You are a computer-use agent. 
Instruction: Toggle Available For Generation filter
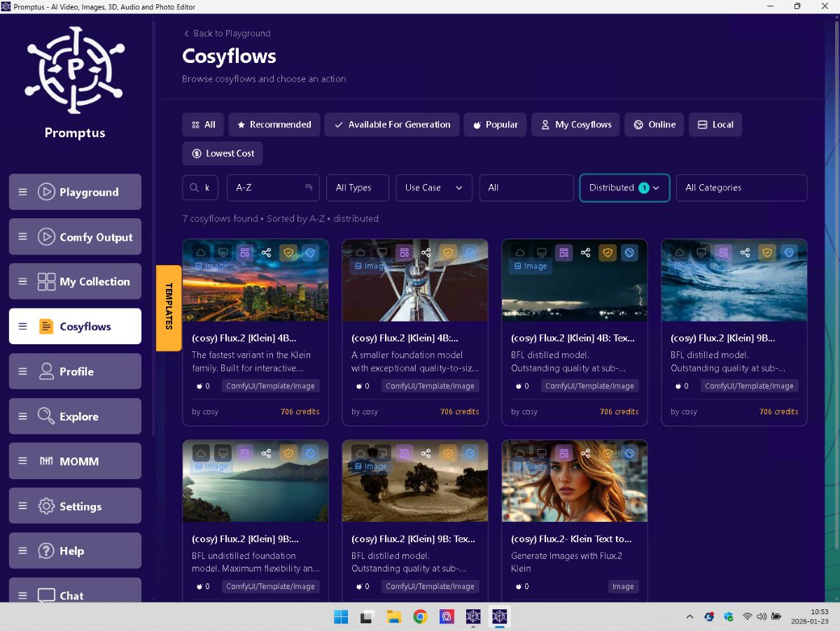tap(392, 125)
